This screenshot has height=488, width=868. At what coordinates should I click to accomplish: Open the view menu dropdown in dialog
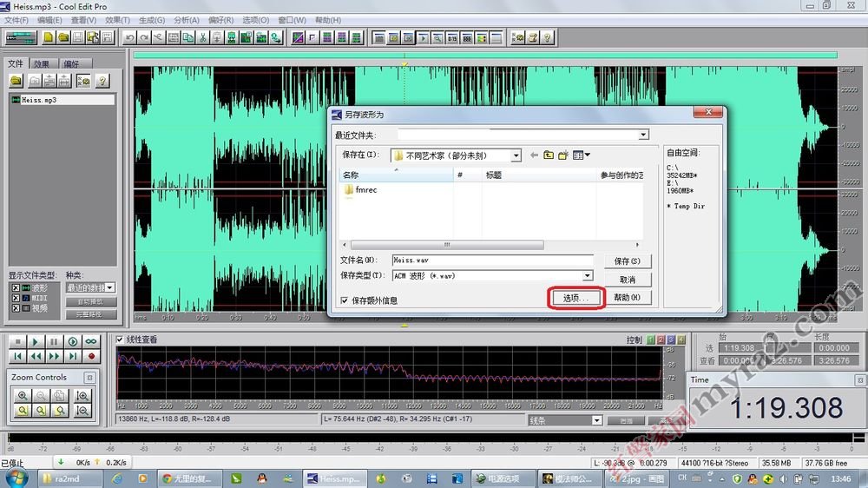click(x=581, y=155)
